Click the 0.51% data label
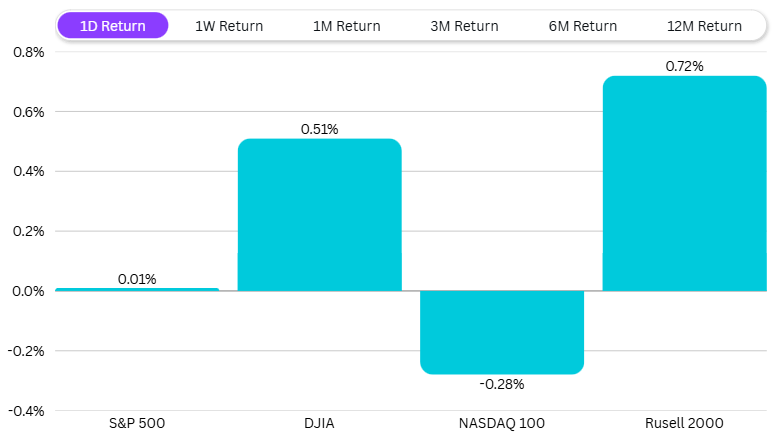The image size is (773, 442). point(319,129)
